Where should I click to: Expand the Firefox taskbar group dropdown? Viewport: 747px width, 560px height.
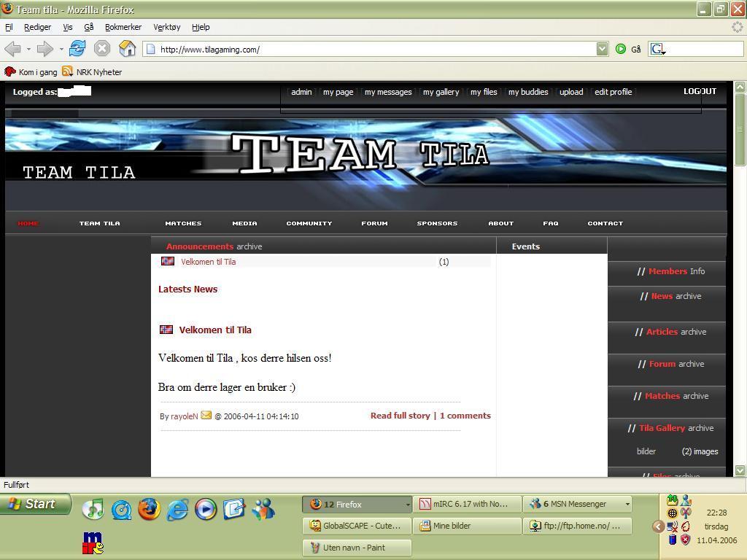click(x=408, y=504)
